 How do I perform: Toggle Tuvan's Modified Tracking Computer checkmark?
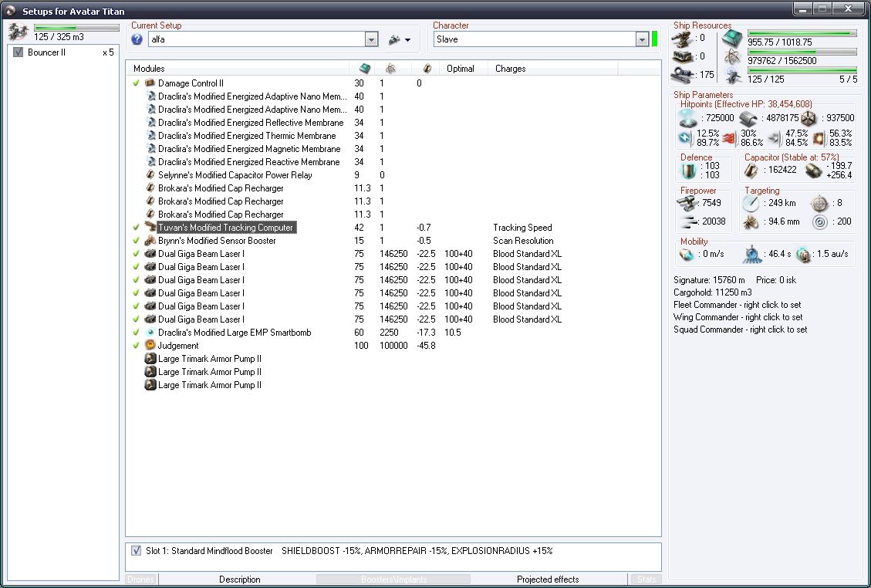point(136,228)
